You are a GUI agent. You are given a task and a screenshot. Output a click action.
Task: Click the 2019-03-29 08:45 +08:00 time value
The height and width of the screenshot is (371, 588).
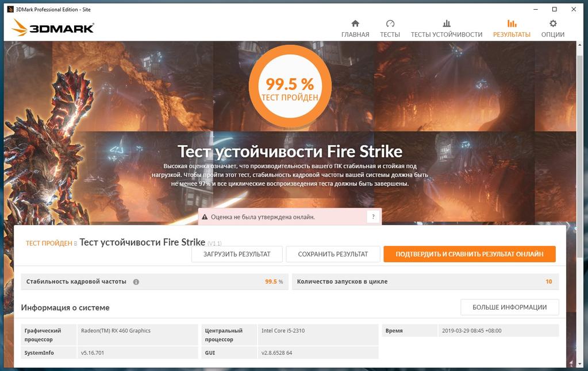[x=472, y=331]
